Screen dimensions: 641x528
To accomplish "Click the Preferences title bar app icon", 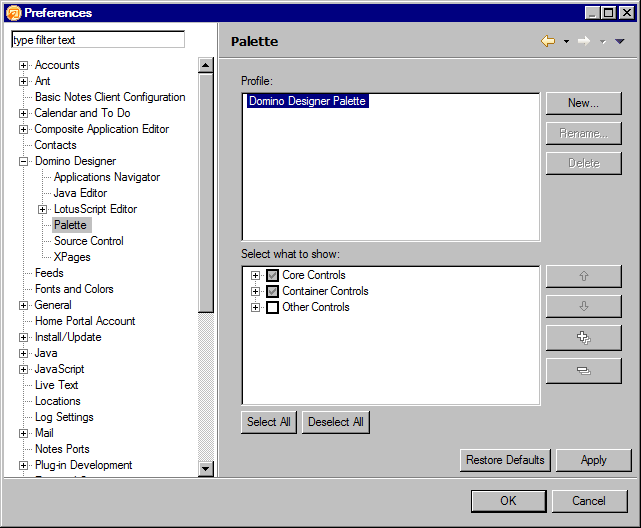I will coord(13,13).
